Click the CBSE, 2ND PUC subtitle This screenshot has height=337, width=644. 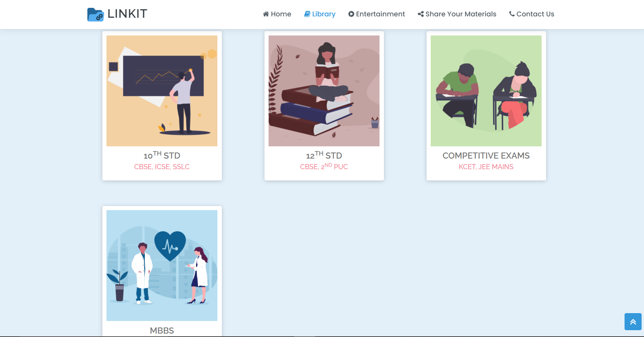[324, 166]
